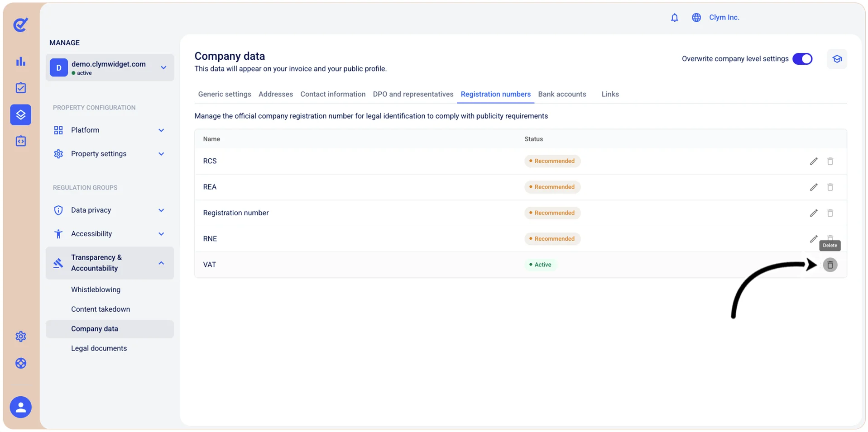Click the RNE Recommended status badge
The width and height of the screenshot is (868, 432).
tap(552, 239)
